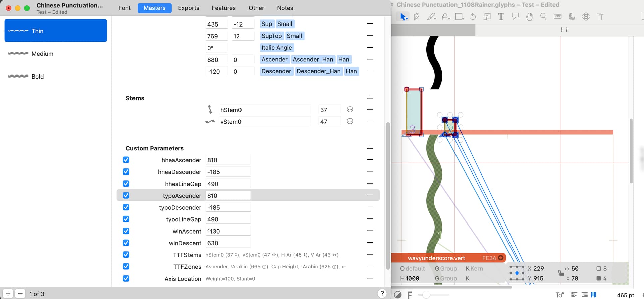644x299 pixels.
Task: Click the typoAscender value field
Action: (228, 196)
